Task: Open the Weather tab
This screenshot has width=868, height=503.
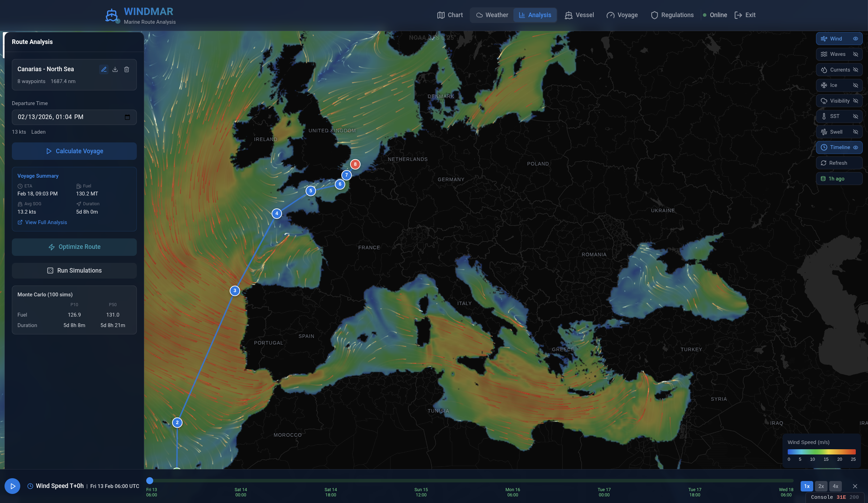Action: (492, 15)
